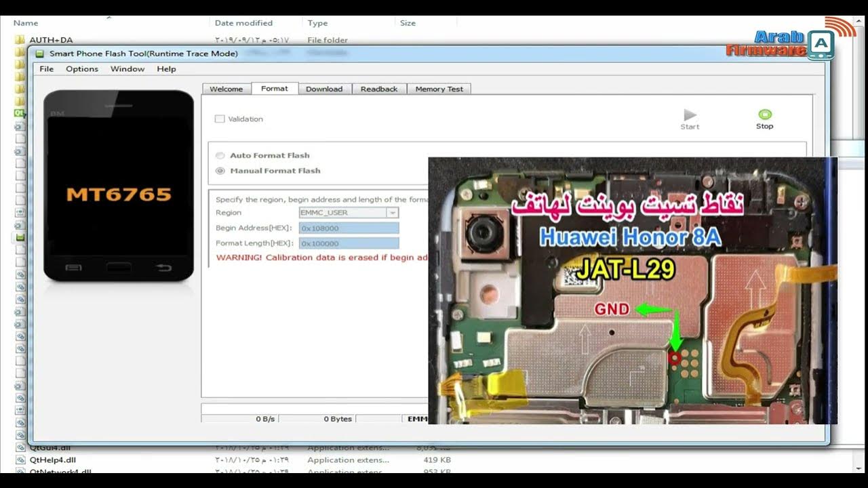Click the AUTH+DA folder icon
Image resolution: width=868 pixels, height=488 pixels.
[20, 40]
